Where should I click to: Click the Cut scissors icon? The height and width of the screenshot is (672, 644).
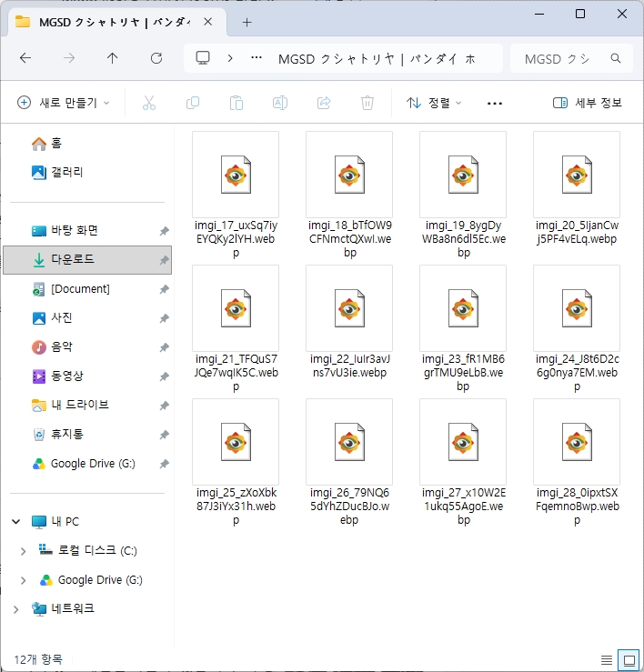click(x=149, y=103)
